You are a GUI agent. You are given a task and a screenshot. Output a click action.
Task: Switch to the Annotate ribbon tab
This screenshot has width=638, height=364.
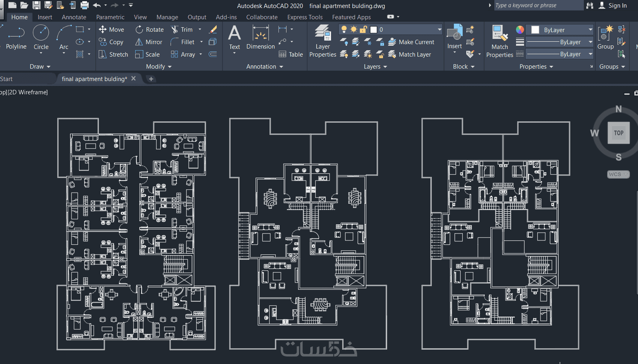pyautogui.click(x=74, y=17)
